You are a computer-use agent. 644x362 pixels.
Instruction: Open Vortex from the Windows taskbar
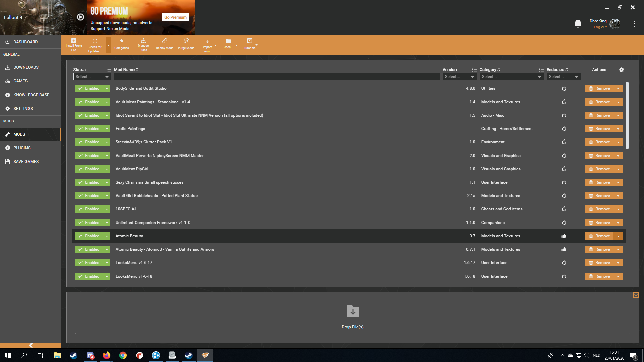205,355
